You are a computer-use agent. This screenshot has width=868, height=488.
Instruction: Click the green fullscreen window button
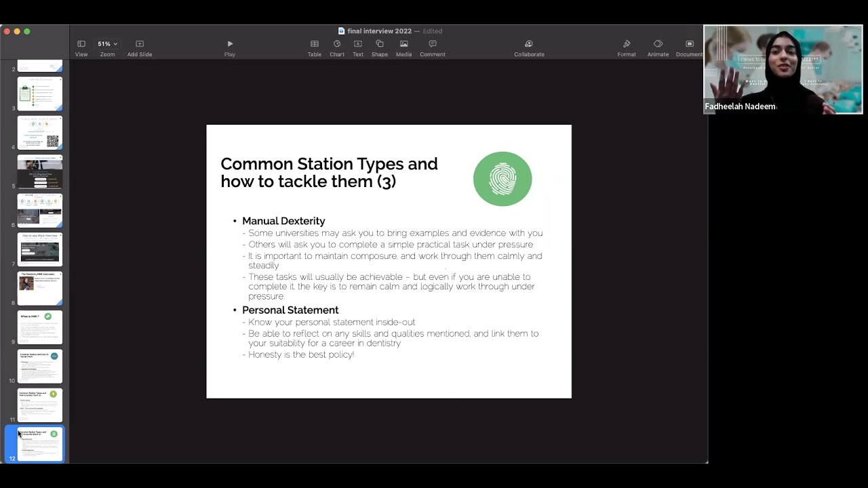[x=27, y=31]
